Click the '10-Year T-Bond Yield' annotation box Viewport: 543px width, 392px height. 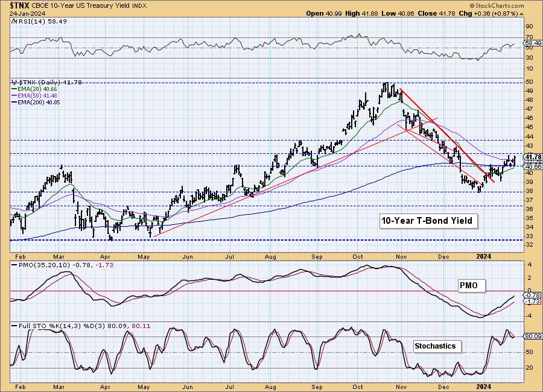pos(428,221)
